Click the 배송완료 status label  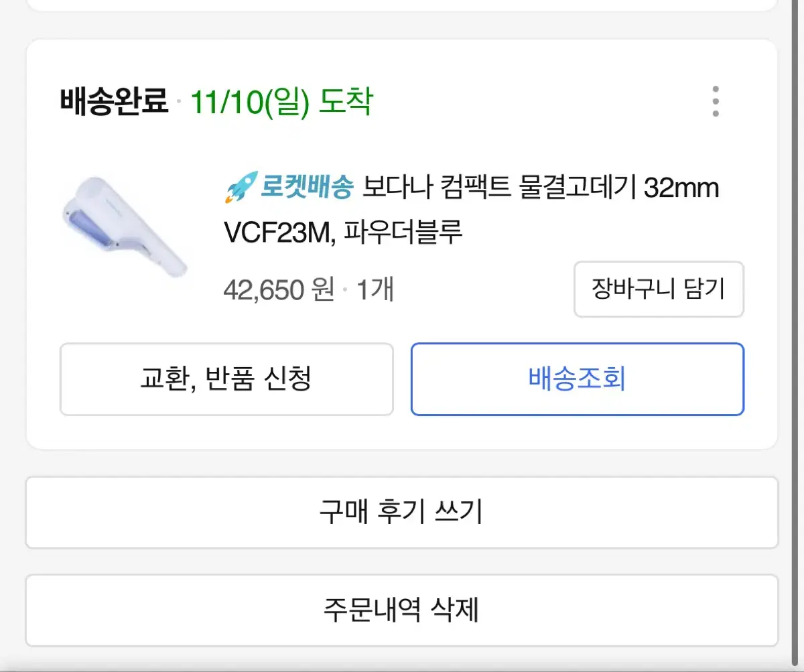click(x=114, y=102)
